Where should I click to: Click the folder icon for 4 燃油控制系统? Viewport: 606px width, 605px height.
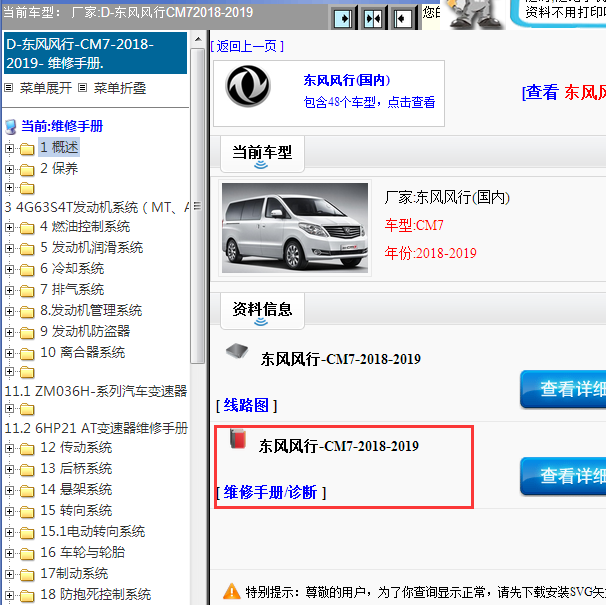point(27,228)
